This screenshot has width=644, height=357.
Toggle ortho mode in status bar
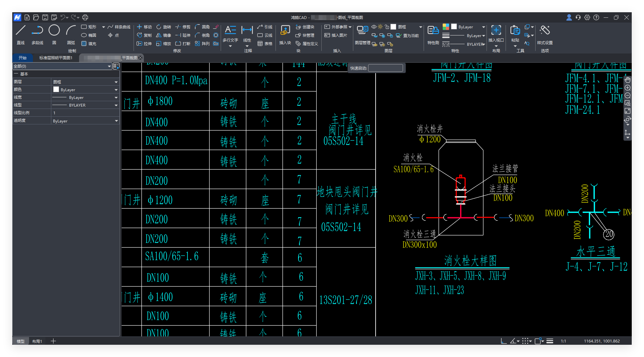[503, 341]
